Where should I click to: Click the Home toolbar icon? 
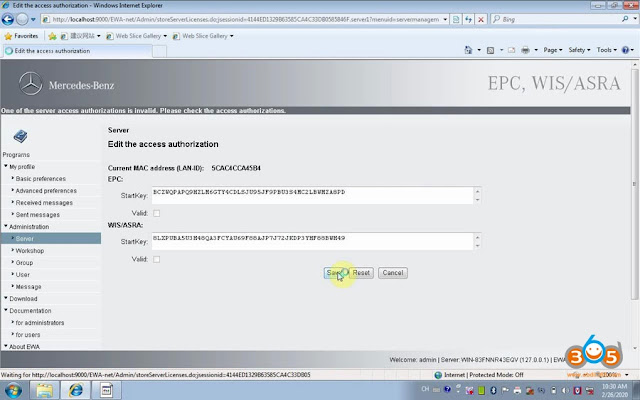468,50
